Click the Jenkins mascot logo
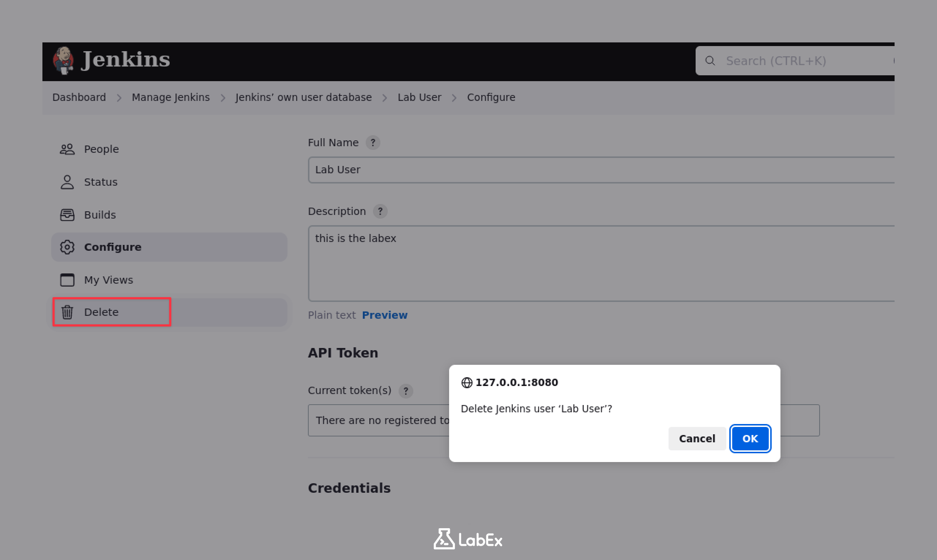 [x=63, y=60]
